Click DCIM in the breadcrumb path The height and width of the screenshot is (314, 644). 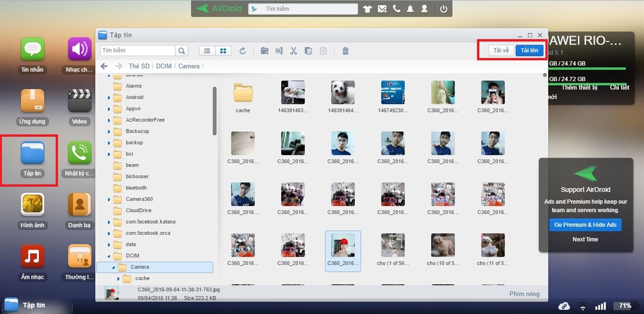[x=163, y=66]
